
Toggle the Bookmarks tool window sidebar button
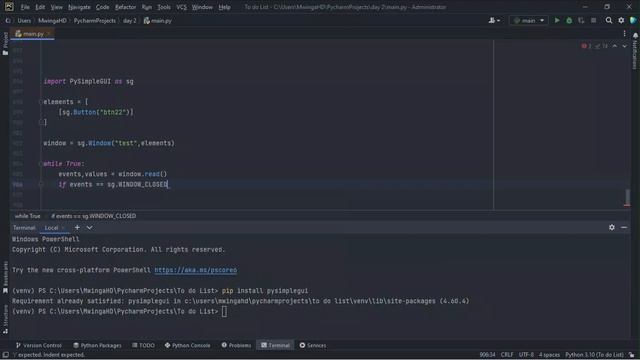(x=5, y=278)
